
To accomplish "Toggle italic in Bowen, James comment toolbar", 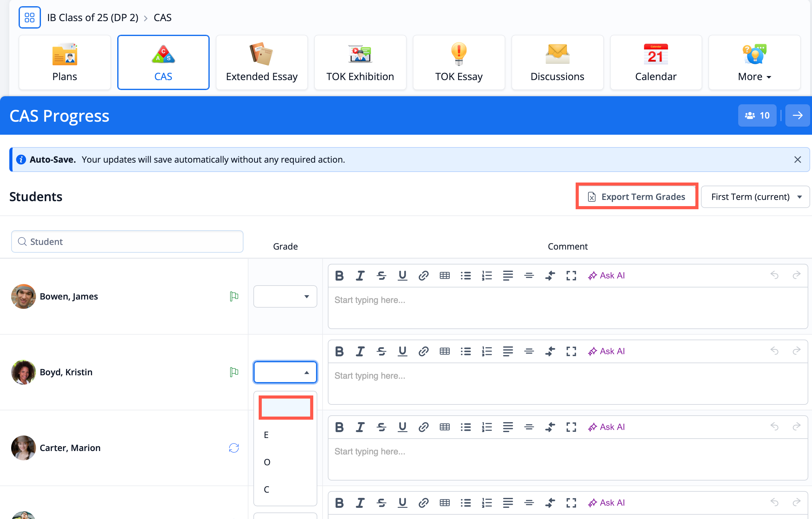I will pos(360,276).
